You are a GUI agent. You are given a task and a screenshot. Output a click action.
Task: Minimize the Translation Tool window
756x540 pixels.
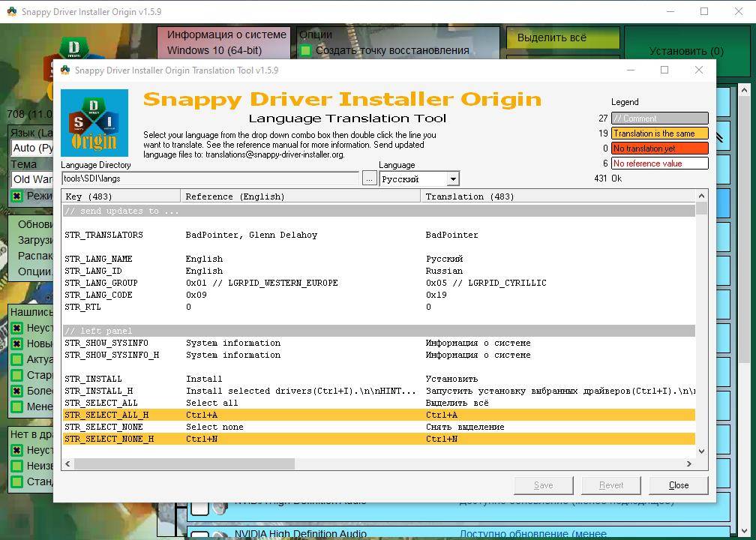(x=631, y=70)
